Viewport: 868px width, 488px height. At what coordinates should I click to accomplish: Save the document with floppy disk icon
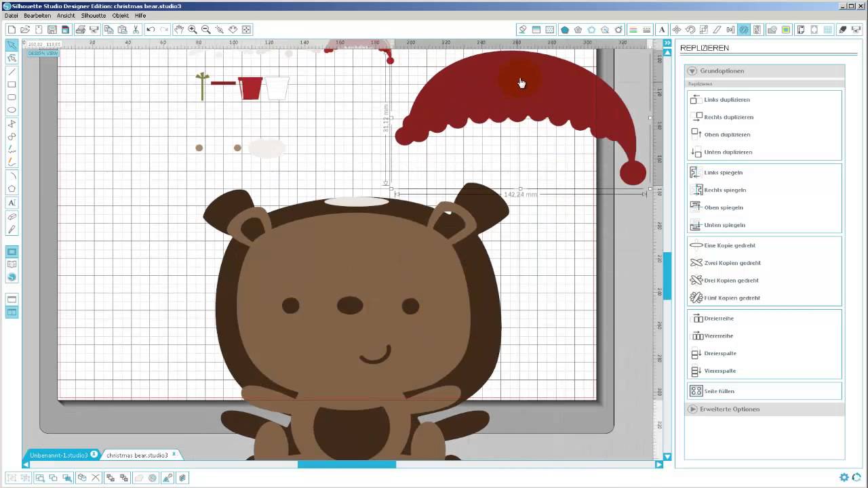52,30
